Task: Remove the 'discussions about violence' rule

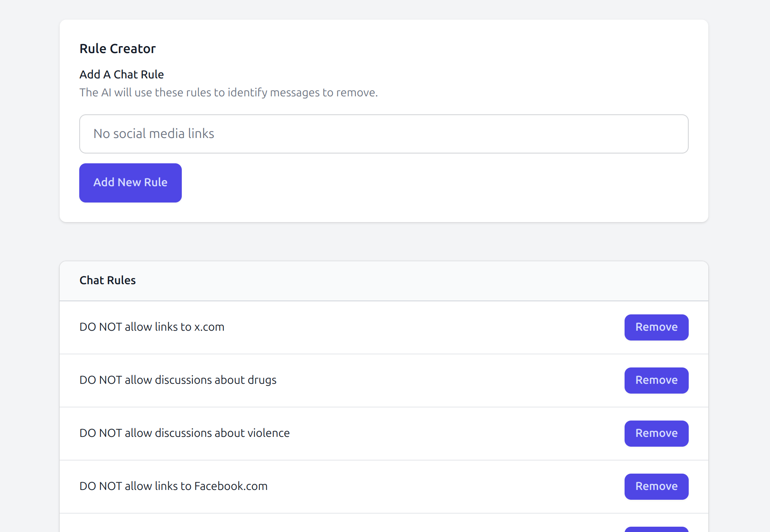Action: (x=656, y=433)
